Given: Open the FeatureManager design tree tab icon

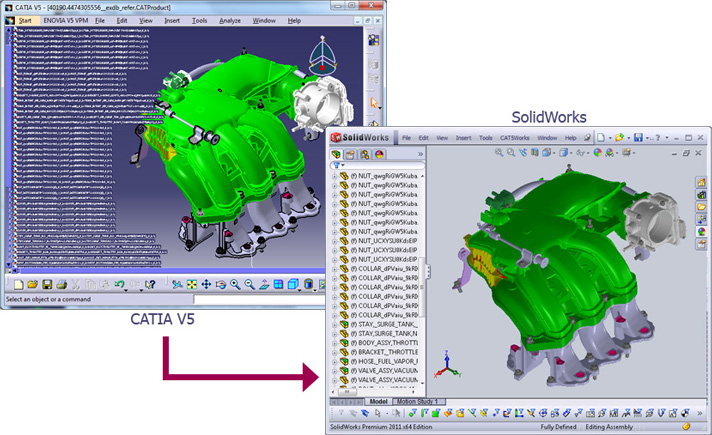Looking at the screenshot, I should 336,155.
